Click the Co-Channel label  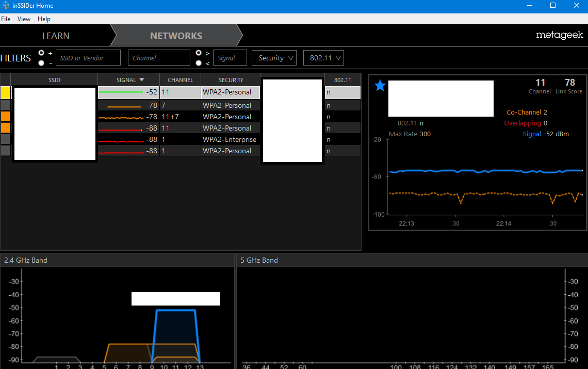(524, 112)
